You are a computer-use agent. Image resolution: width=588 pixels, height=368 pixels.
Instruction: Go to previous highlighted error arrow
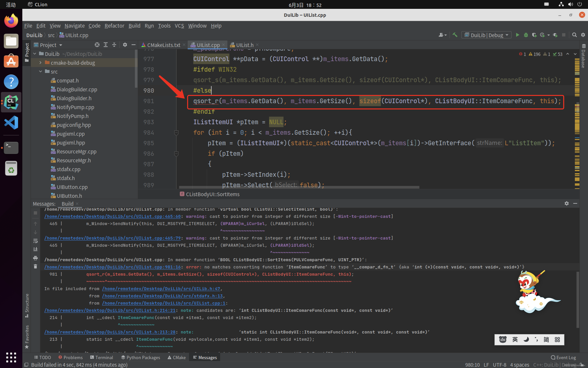pos(568,54)
